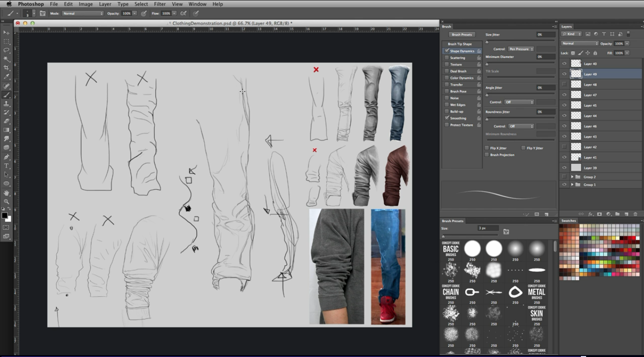Open the layer blend mode dropdown
Viewport: 644px width, 357px height.
[x=579, y=43]
